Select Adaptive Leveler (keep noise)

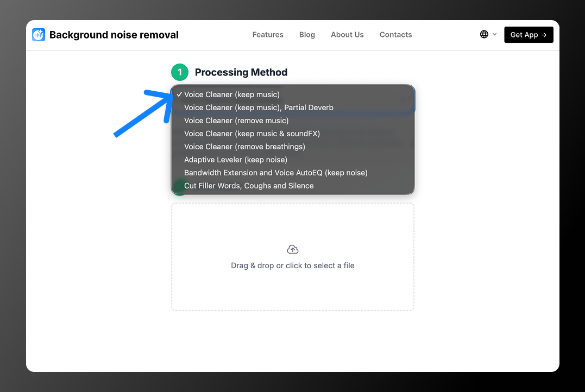pos(236,160)
